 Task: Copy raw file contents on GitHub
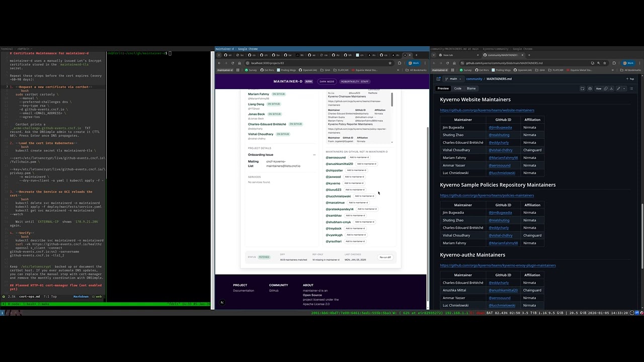[606, 88]
